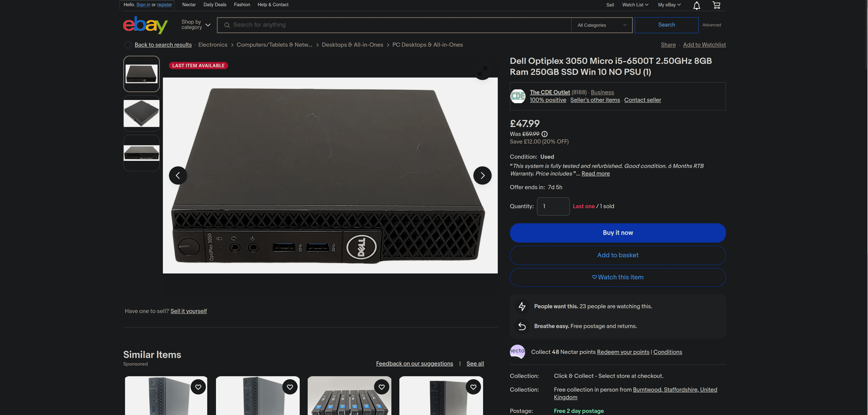Open Electronics breadcrumb
868x415 pixels.
(213, 45)
